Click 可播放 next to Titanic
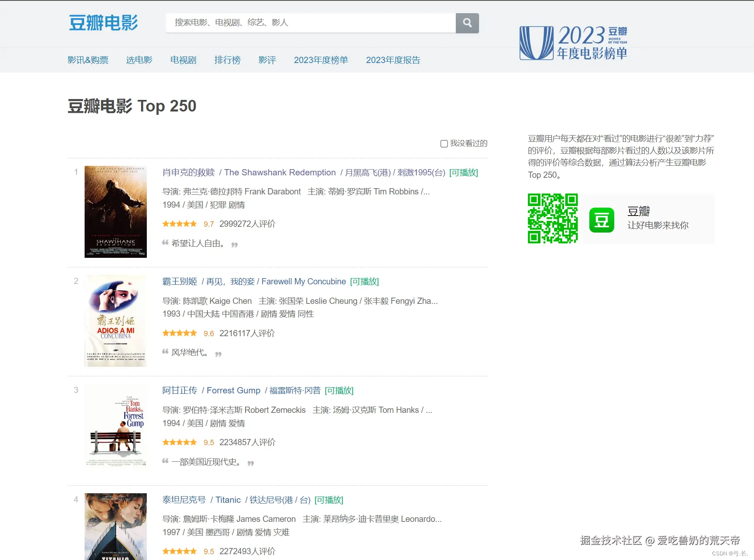This screenshot has width=754, height=560. [x=329, y=500]
